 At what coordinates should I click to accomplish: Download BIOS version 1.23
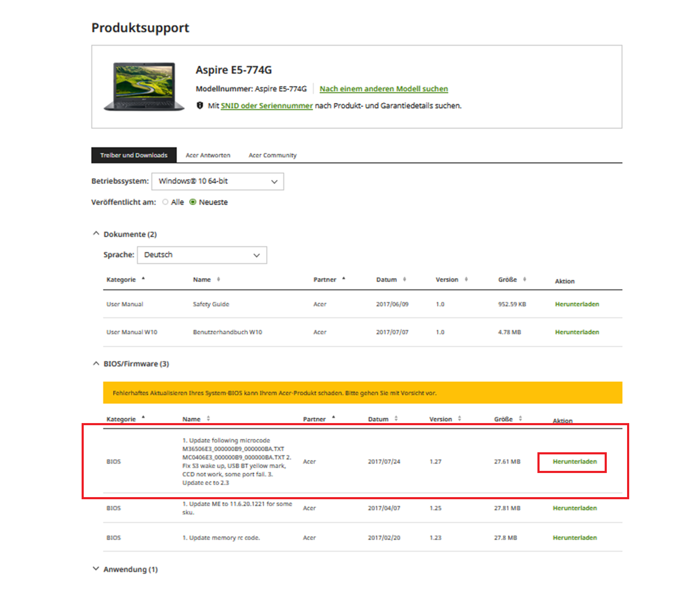[x=575, y=538]
